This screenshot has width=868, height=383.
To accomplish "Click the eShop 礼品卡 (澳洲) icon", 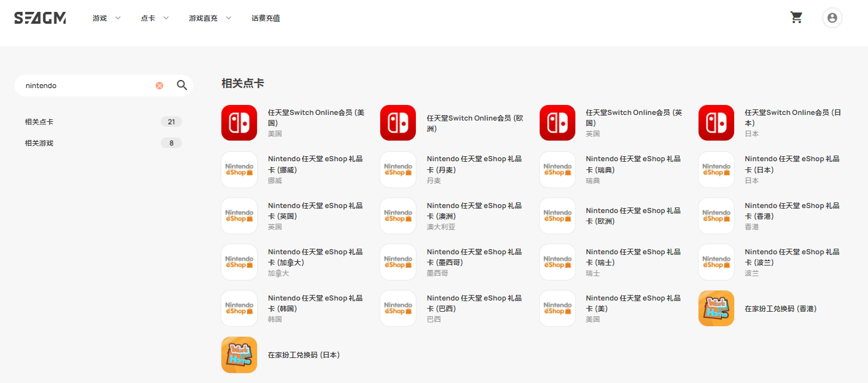I will 398,216.
